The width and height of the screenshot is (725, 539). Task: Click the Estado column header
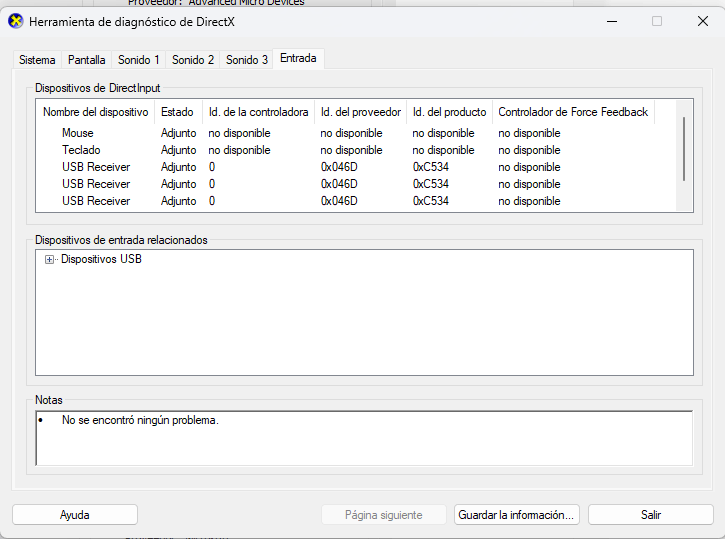point(178,112)
